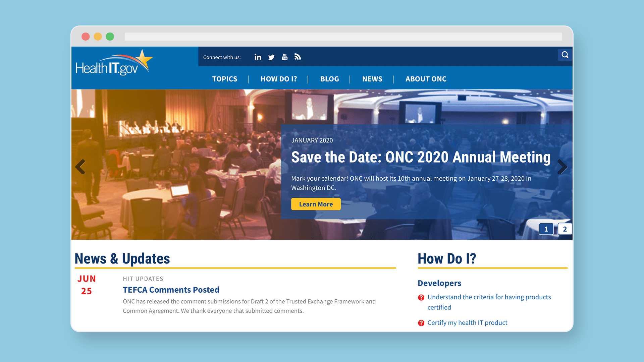This screenshot has width=644, height=362.
Task: Open the LinkedIn social icon
Action: pos(258,57)
